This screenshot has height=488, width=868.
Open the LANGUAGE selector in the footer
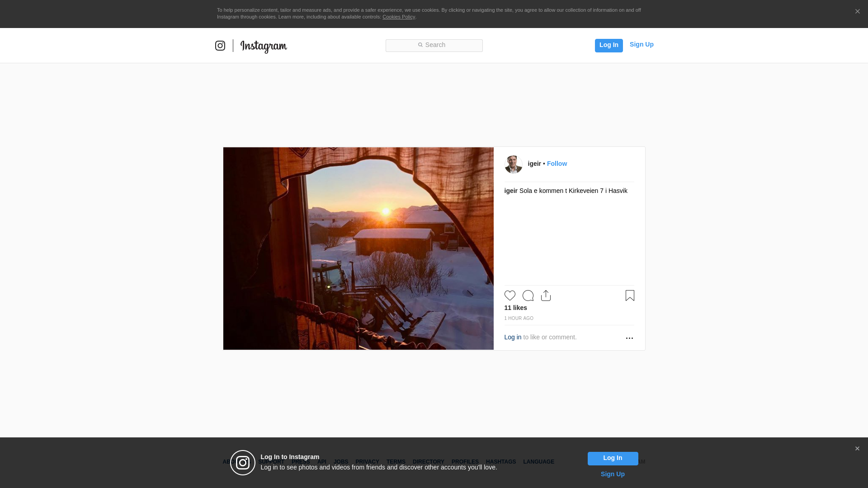tap(538, 462)
